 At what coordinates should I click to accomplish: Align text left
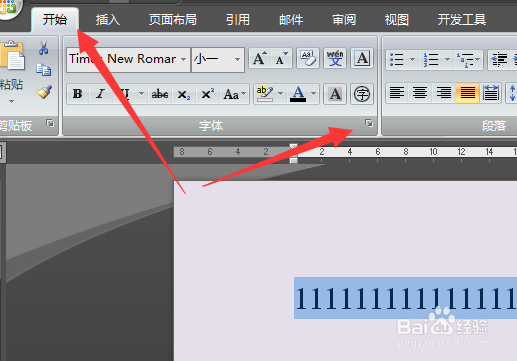coord(397,93)
